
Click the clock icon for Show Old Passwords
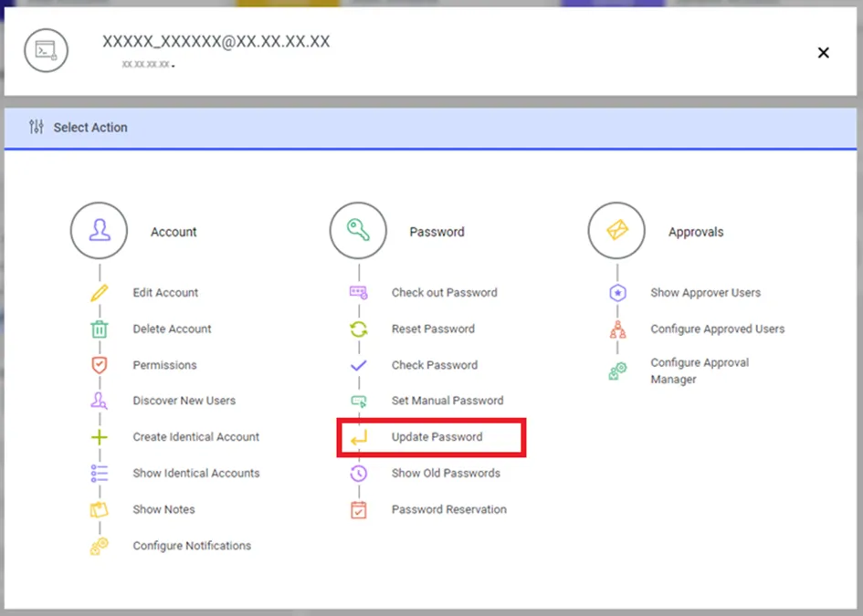(x=358, y=473)
